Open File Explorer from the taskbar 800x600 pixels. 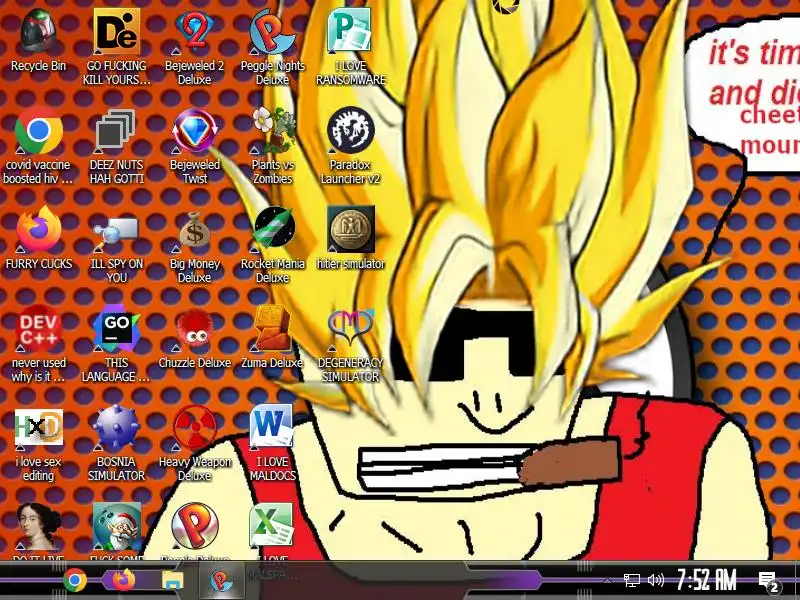coord(173,581)
